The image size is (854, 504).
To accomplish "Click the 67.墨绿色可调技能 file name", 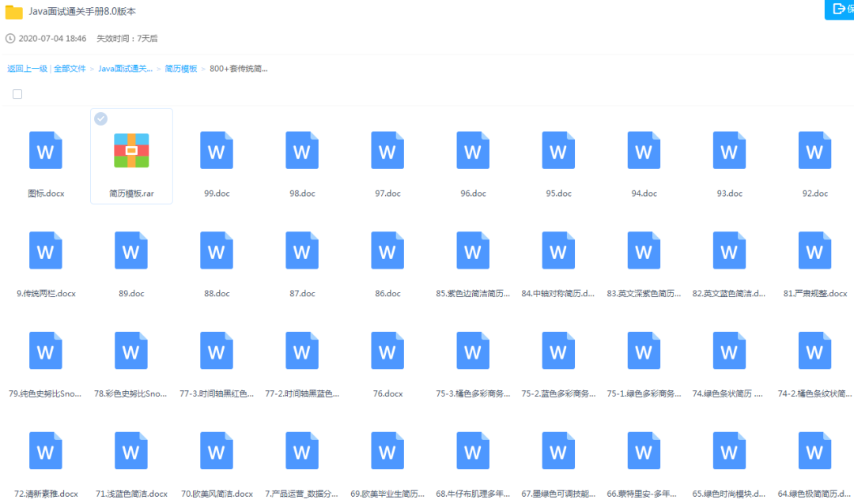I will [x=559, y=494].
